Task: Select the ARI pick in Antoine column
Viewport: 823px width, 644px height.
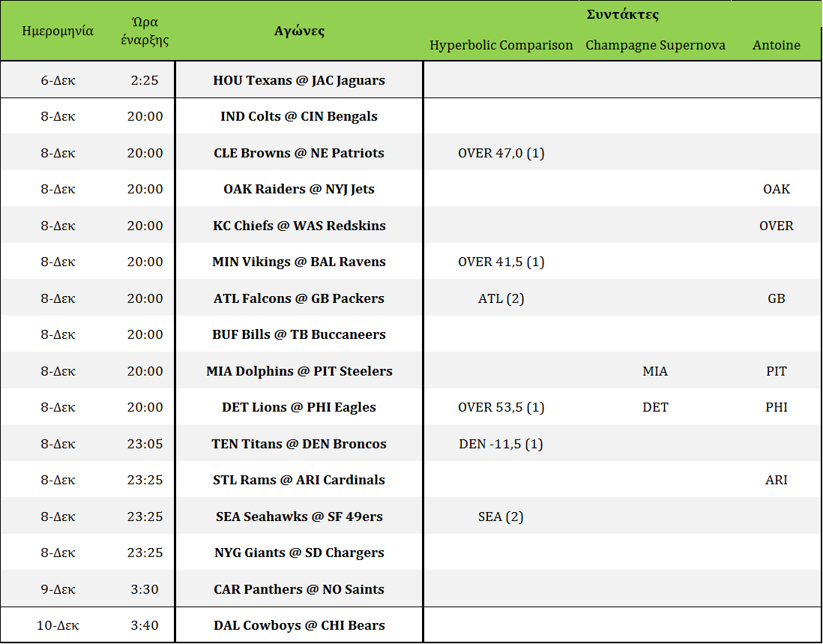Action: (x=776, y=480)
